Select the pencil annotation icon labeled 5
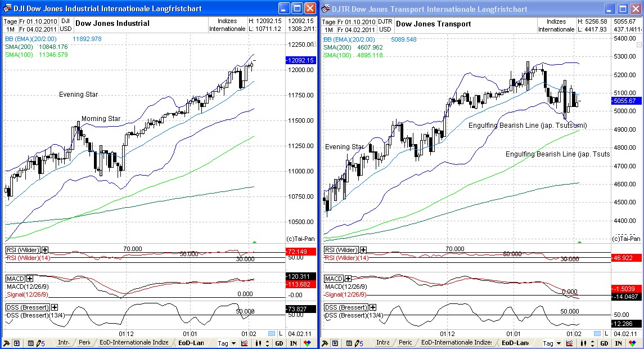This screenshot has width=644, height=349. [x=38, y=342]
